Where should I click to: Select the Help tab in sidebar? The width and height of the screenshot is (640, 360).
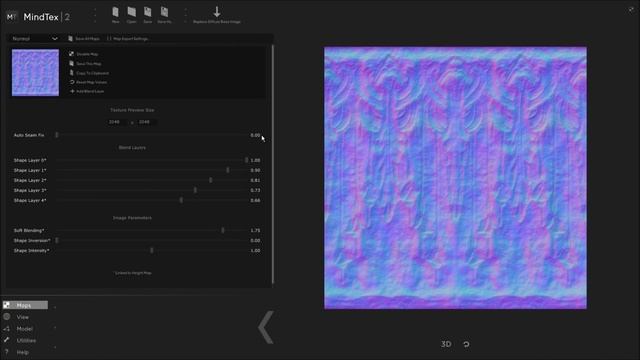pyautogui.click(x=22, y=352)
